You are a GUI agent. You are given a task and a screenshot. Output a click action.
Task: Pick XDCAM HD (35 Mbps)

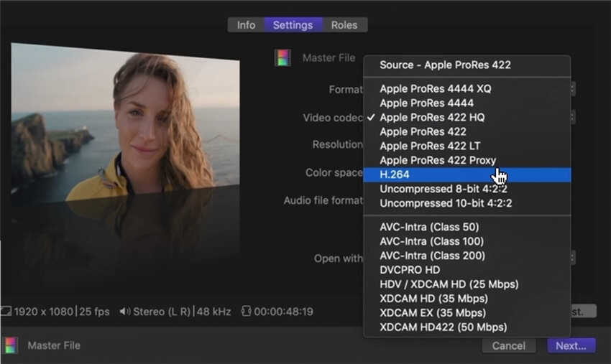[467, 299]
